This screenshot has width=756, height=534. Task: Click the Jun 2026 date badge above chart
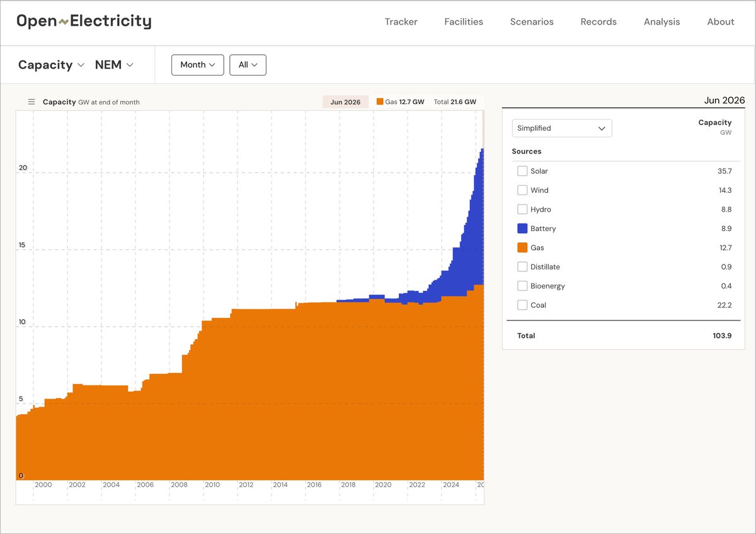pyautogui.click(x=345, y=102)
